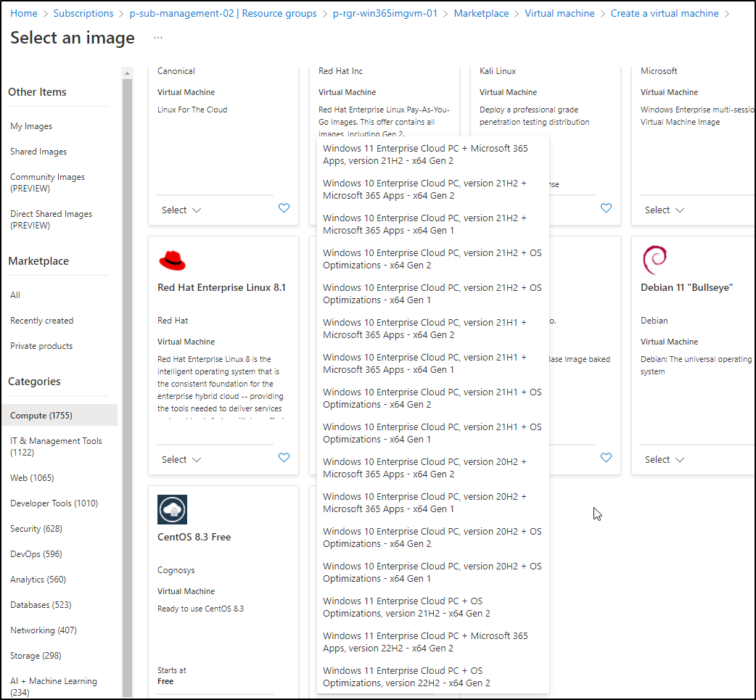Viewport: 756px width, 700px height.
Task: Choose Windows 11 + OS Optimizations 21H2 Gen 2
Action: click(432, 607)
